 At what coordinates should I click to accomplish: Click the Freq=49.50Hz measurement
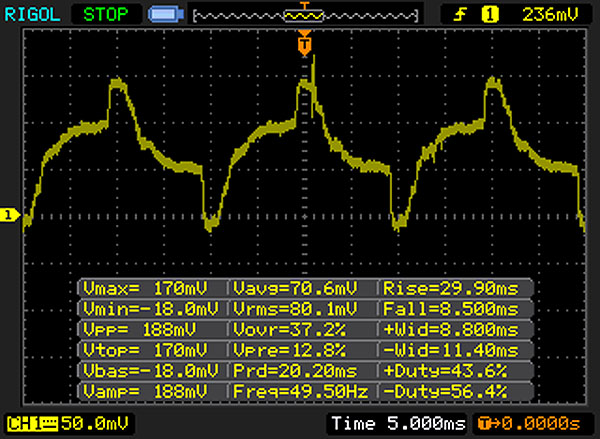coord(303,392)
